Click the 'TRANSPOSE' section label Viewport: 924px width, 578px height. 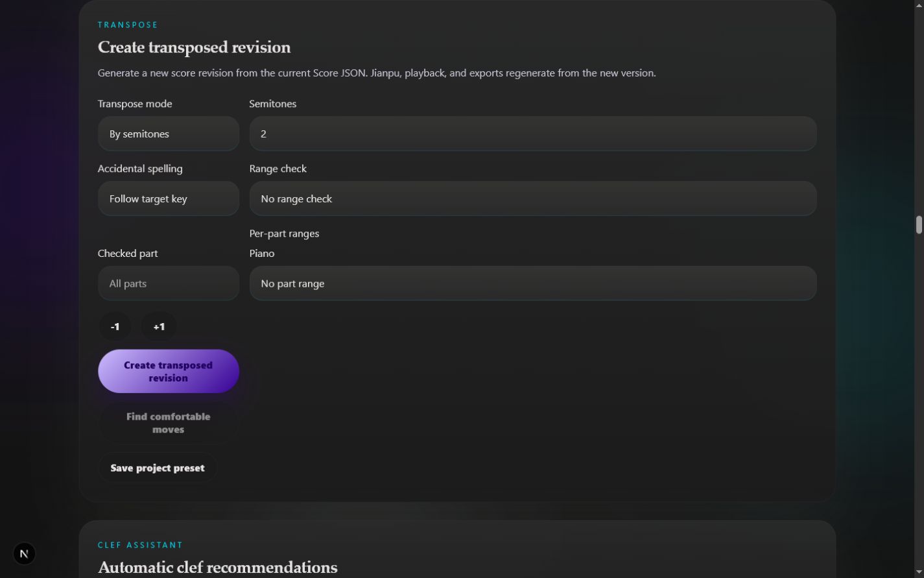tap(128, 25)
